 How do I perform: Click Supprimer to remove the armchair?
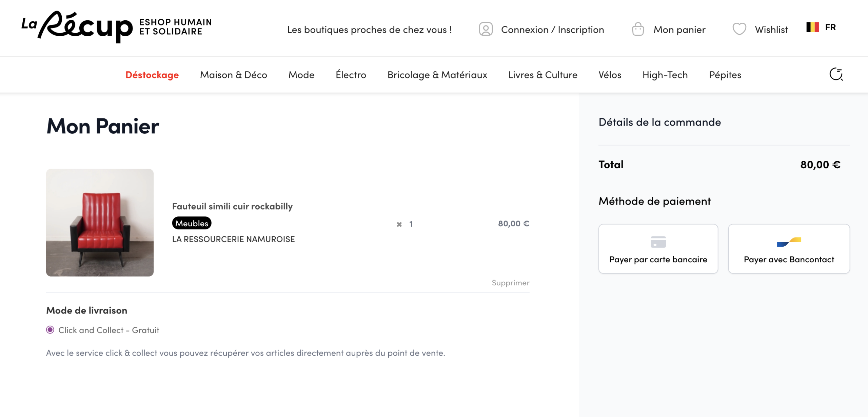tap(510, 282)
